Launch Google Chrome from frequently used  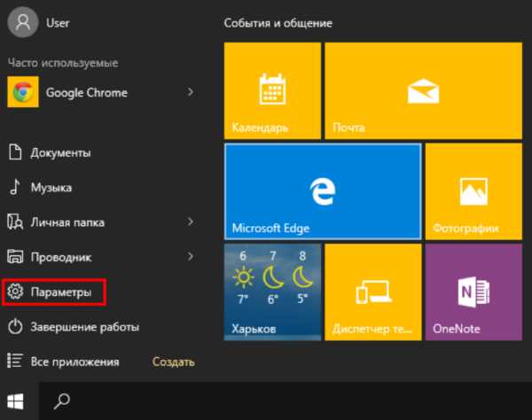pos(87,92)
